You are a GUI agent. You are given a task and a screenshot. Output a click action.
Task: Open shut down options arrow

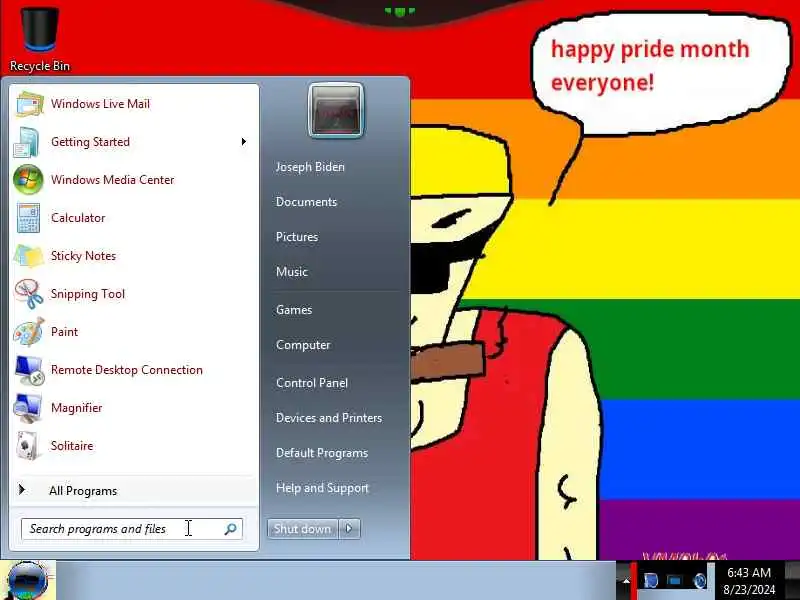tap(349, 529)
